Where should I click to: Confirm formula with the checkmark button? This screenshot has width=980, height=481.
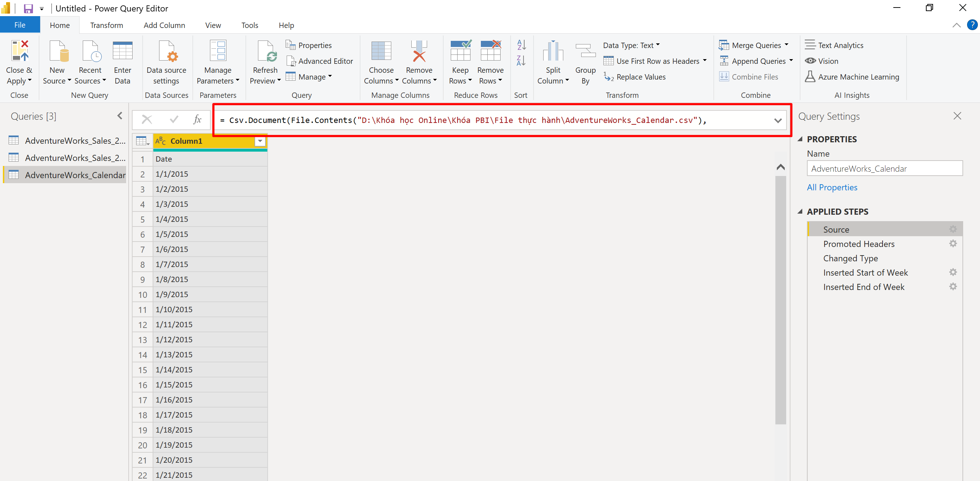(174, 120)
